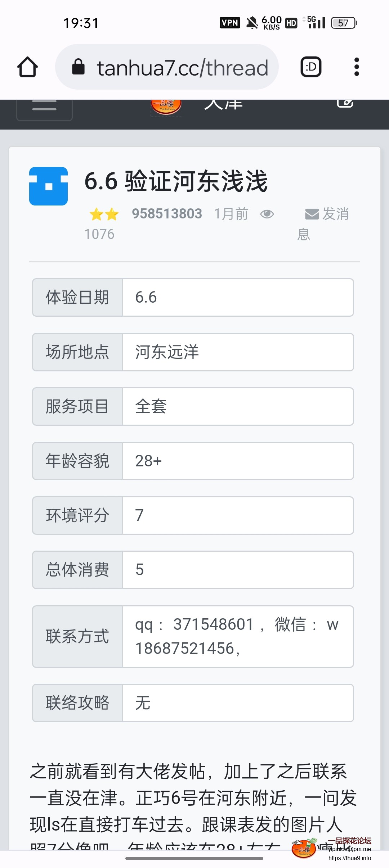The width and height of the screenshot is (389, 868).
Task: Click the tanhua7.cc address bar
Action: pos(182,67)
